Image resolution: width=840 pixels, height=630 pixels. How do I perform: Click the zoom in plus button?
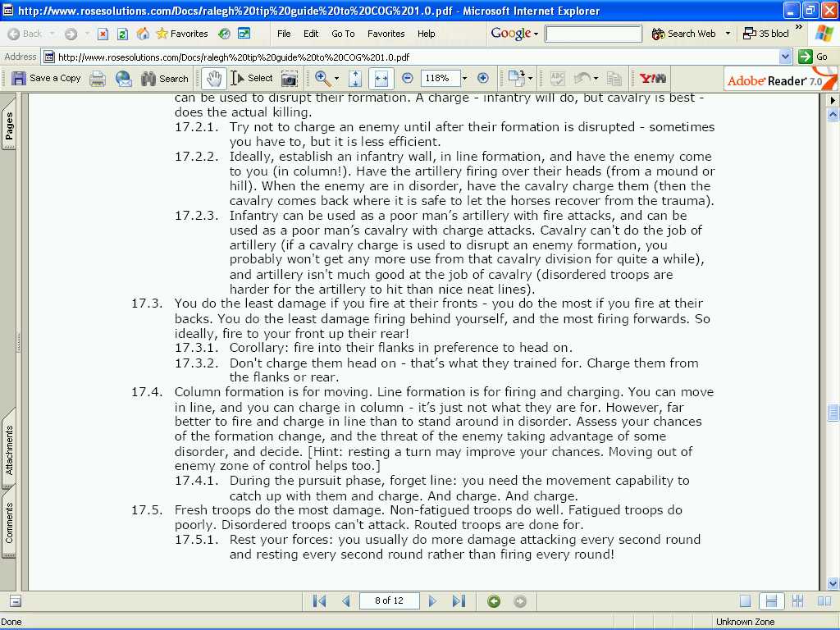coord(482,78)
